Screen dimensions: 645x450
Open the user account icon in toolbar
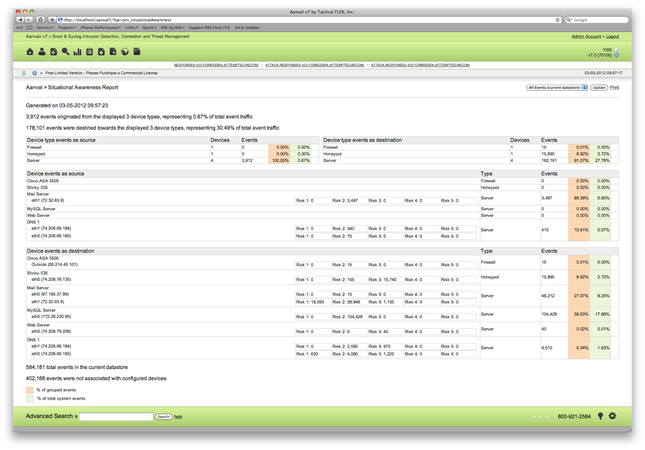click(42, 52)
